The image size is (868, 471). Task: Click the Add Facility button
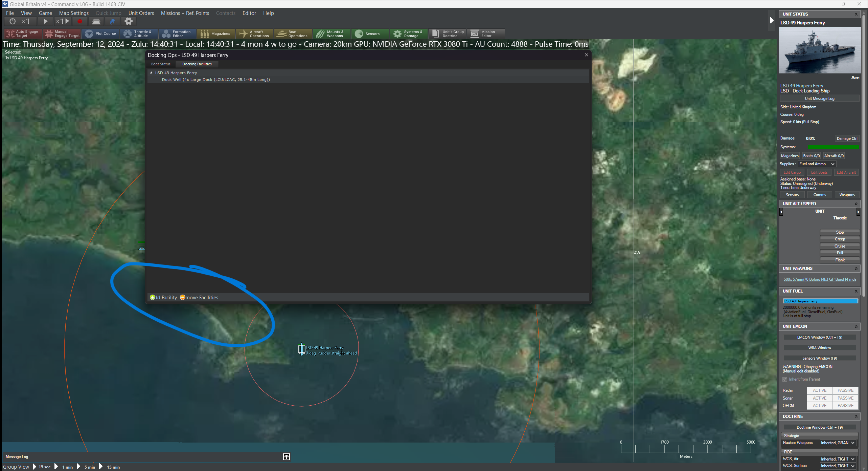[x=163, y=298]
